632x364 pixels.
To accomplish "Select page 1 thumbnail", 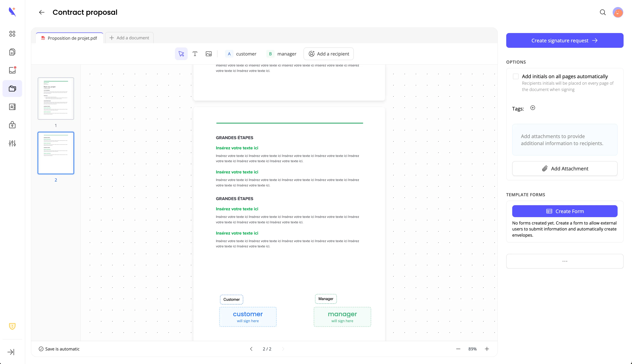I will point(56,99).
